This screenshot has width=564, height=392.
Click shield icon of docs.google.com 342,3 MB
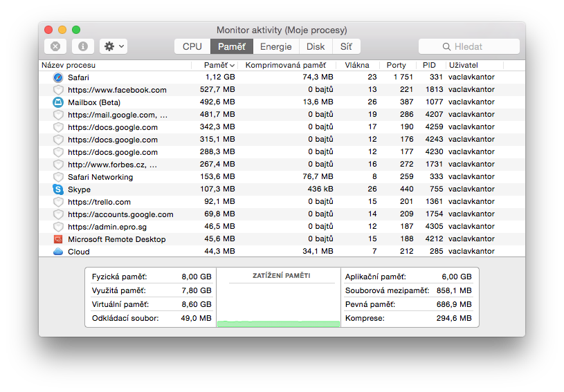58,127
